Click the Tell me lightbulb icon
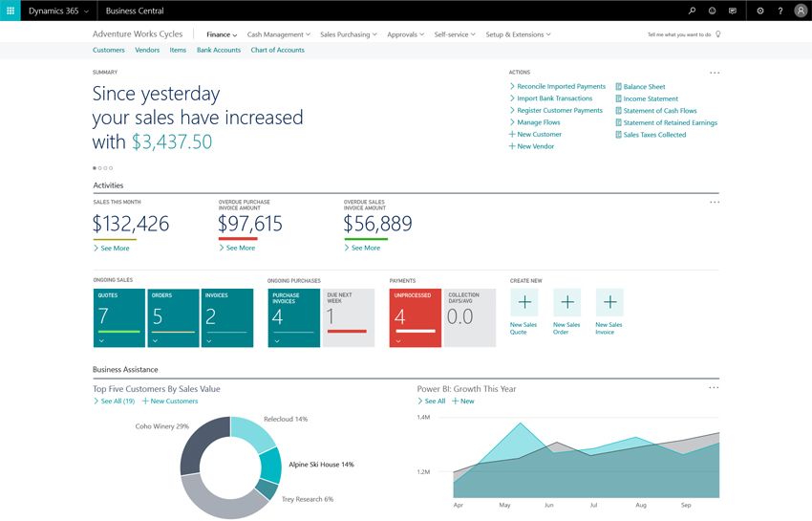 coord(717,34)
